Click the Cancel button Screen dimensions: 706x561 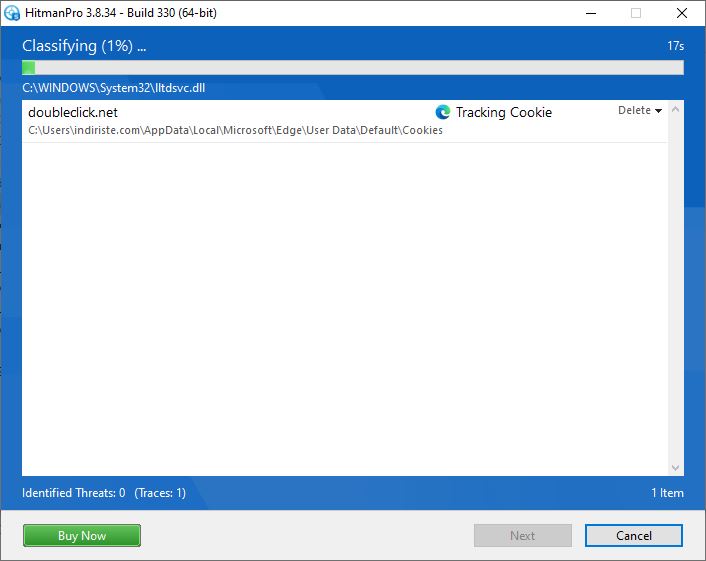(x=634, y=535)
